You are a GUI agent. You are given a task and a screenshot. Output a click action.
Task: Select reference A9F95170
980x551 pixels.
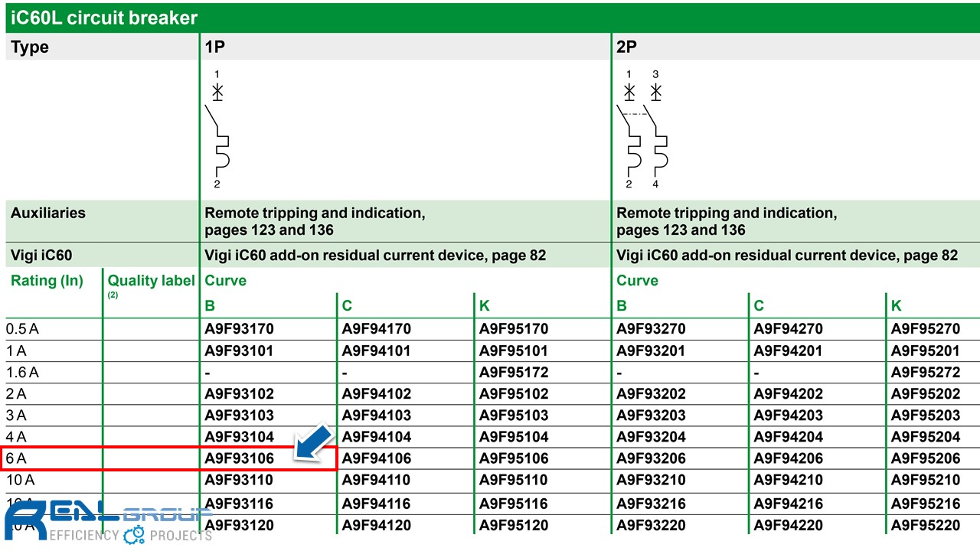(514, 329)
